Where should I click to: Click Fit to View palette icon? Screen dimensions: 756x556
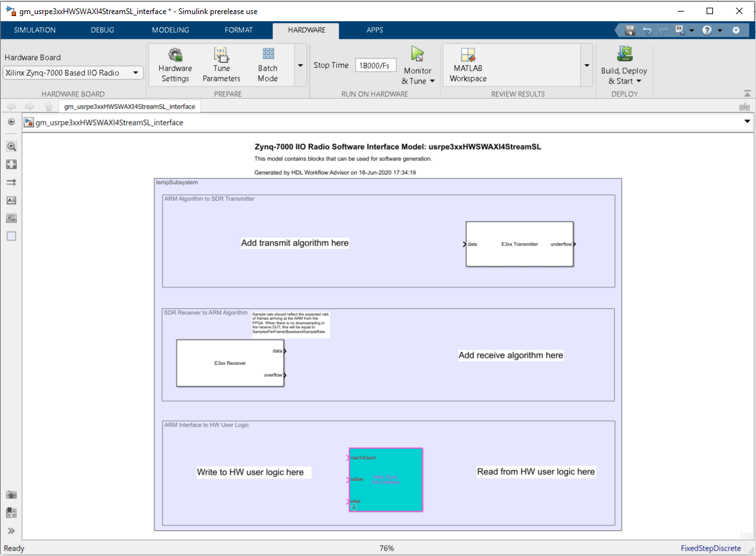11,164
